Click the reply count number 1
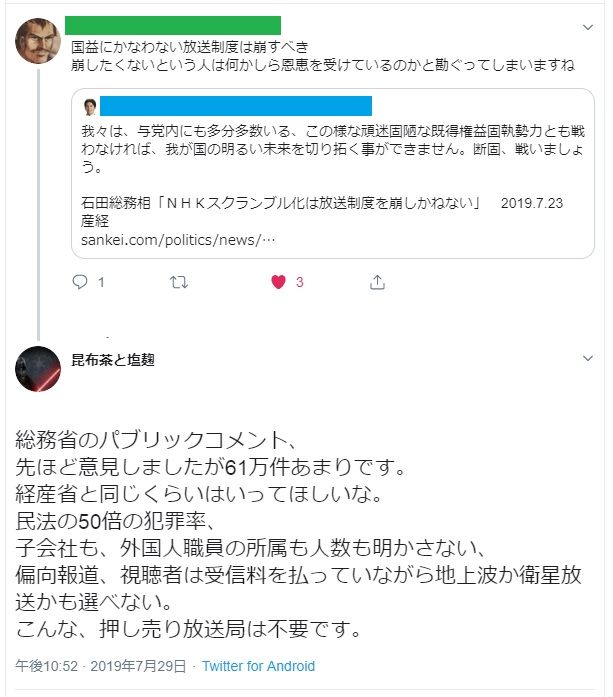The width and height of the screenshot is (613, 697). pyautogui.click(x=101, y=282)
